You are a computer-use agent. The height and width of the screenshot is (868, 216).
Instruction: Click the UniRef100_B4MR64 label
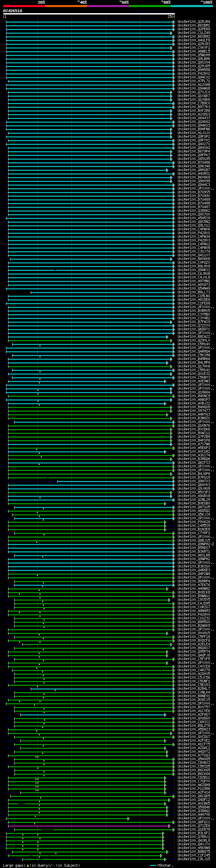pos(194,359)
